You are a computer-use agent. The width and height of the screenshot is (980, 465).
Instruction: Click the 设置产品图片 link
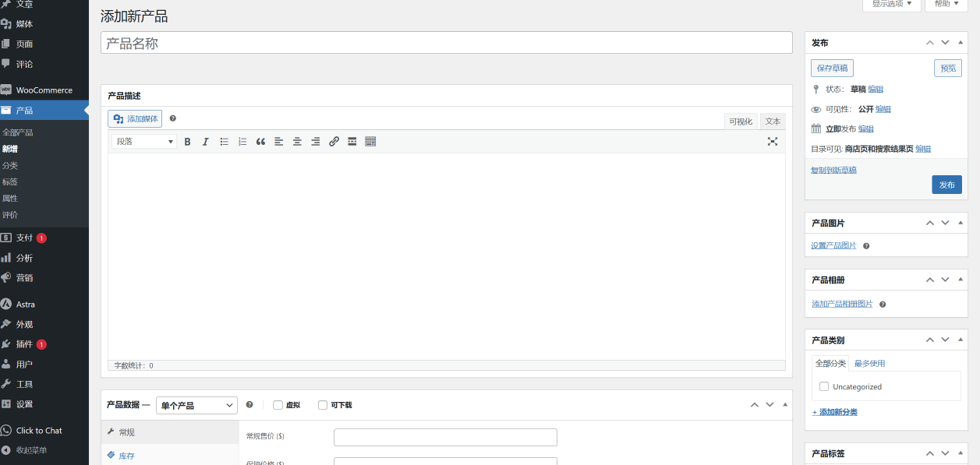833,245
